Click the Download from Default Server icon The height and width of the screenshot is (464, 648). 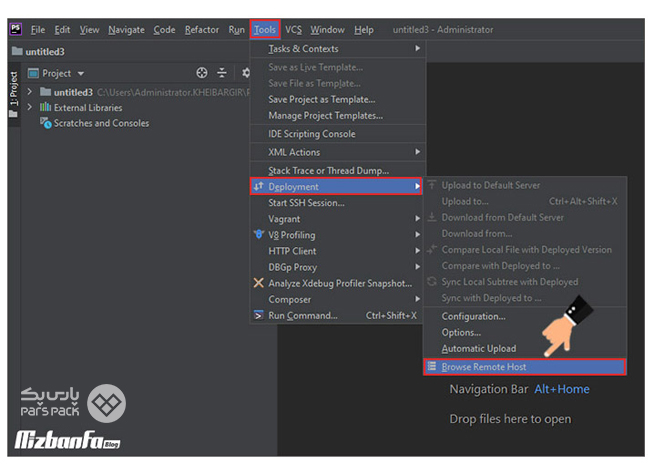coord(432,217)
